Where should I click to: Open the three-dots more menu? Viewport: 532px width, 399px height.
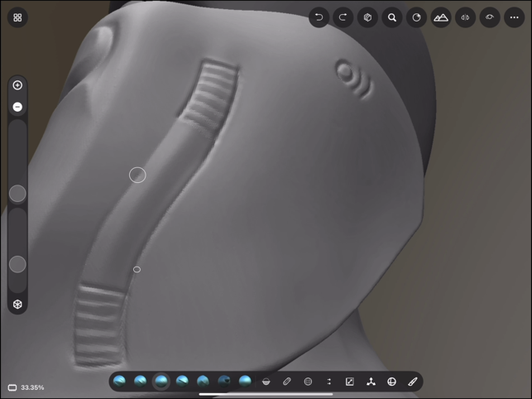coord(515,17)
